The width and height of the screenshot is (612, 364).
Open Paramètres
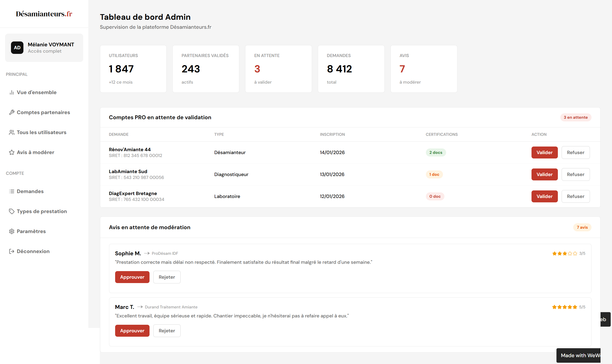pos(44,231)
